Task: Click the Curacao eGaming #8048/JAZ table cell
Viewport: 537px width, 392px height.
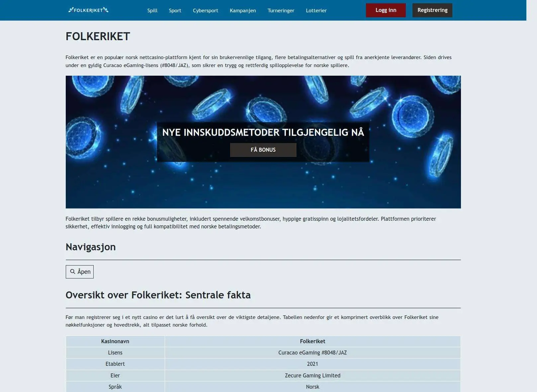Action: 313,353
